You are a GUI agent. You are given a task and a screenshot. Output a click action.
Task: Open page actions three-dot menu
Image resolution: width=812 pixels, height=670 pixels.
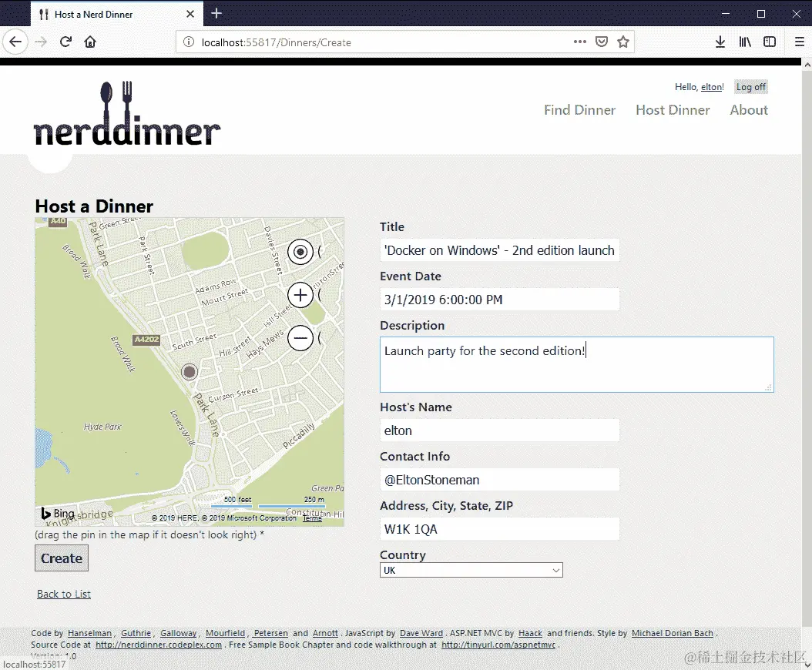point(580,42)
